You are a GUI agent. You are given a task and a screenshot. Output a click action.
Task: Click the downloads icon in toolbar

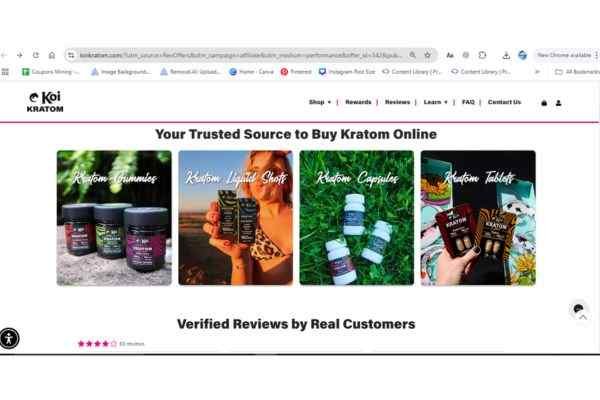coord(506,56)
